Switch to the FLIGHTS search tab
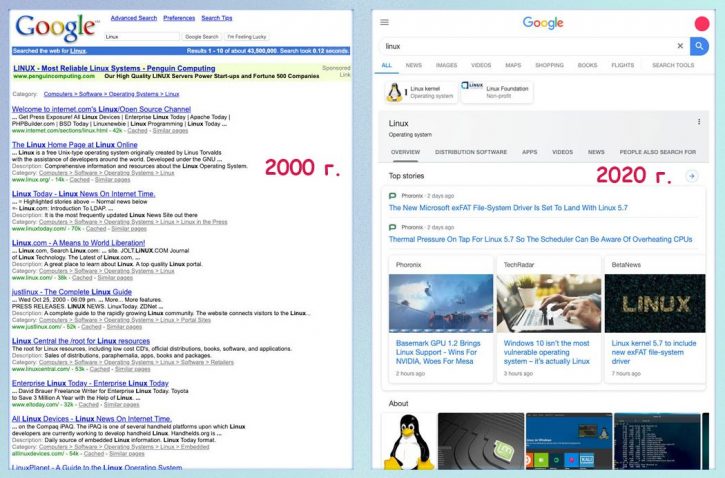This screenshot has width=725, height=478. point(622,65)
